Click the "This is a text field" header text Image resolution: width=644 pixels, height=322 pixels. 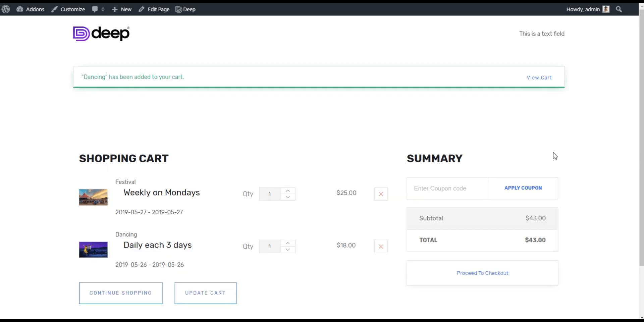542,34
